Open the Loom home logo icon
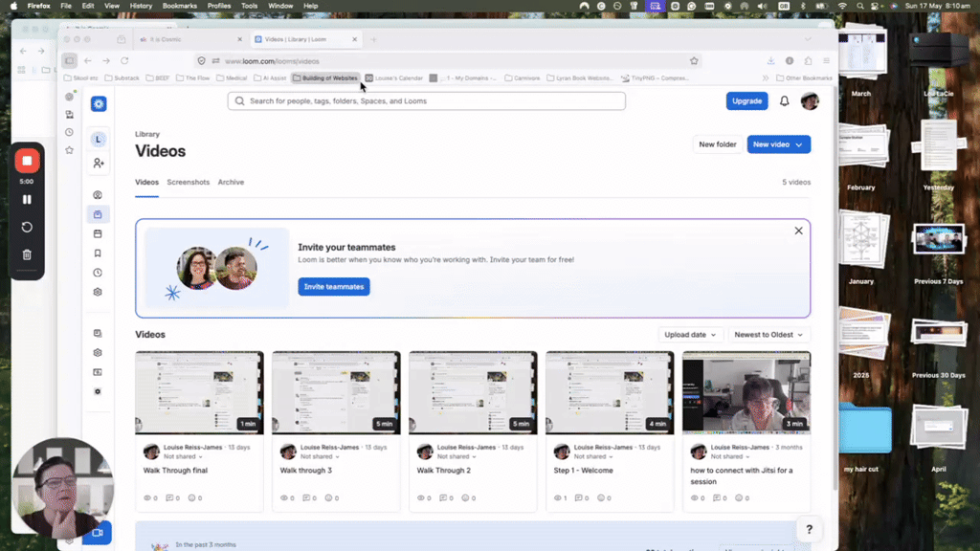Image resolution: width=980 pixels, height=551 pixels. (99, 103)
